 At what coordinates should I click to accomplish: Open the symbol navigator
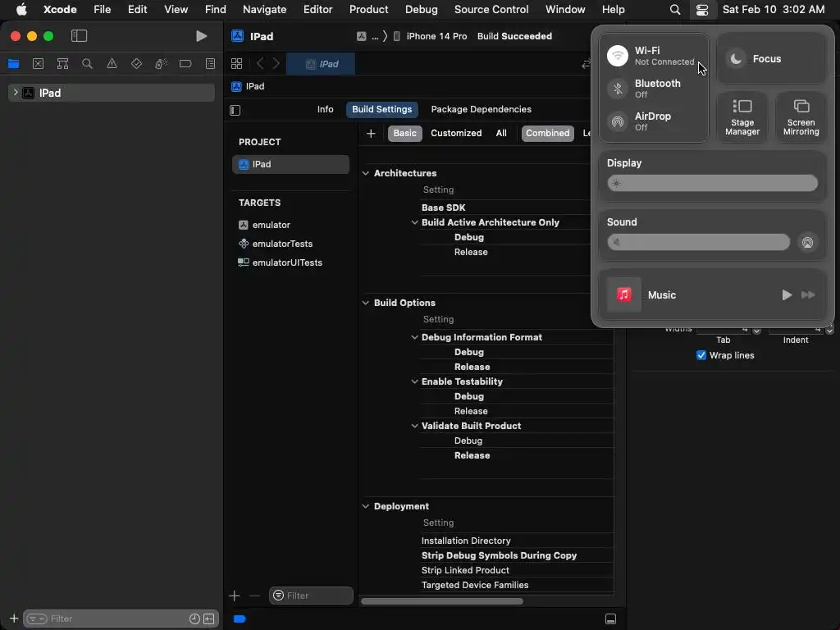point(62,64)
